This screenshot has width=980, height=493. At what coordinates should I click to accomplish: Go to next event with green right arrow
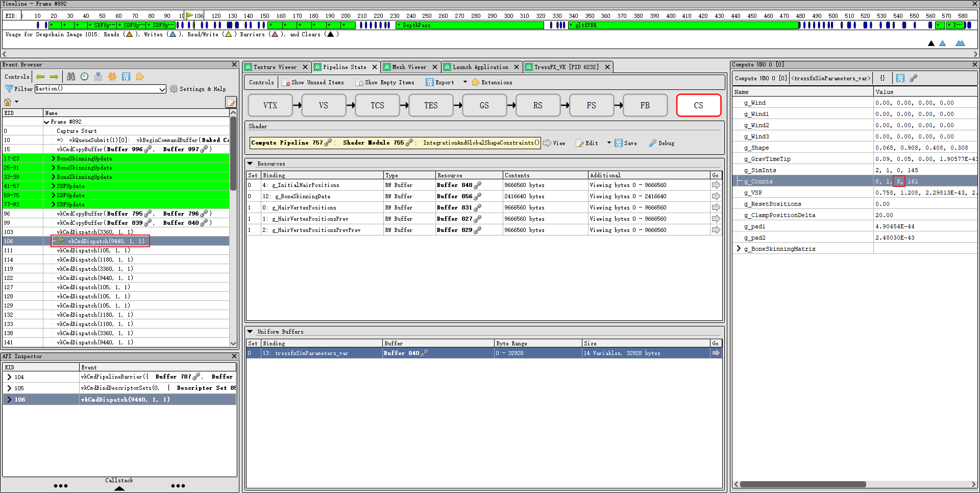pos(54,77)
